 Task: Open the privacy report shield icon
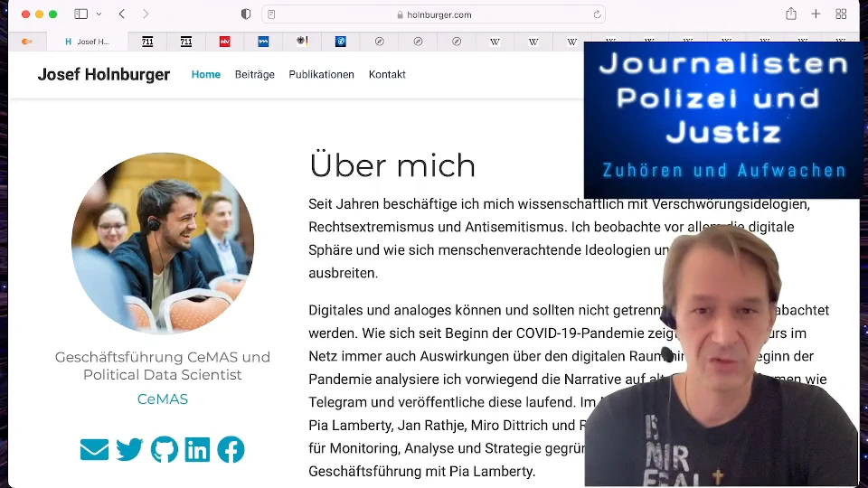(x=246, y=14)
